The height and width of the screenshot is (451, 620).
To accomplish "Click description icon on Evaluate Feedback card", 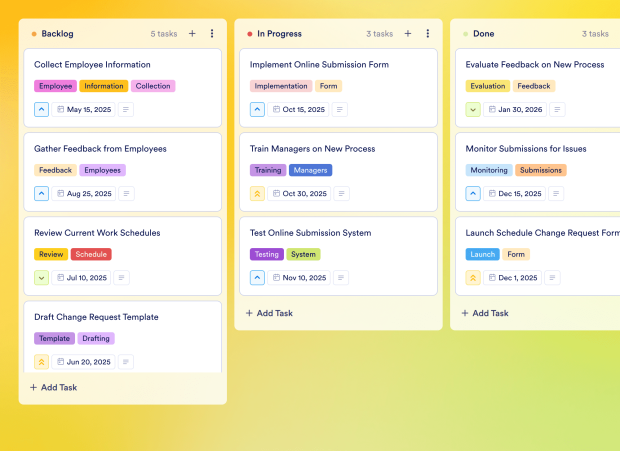I will pos(558,110).
